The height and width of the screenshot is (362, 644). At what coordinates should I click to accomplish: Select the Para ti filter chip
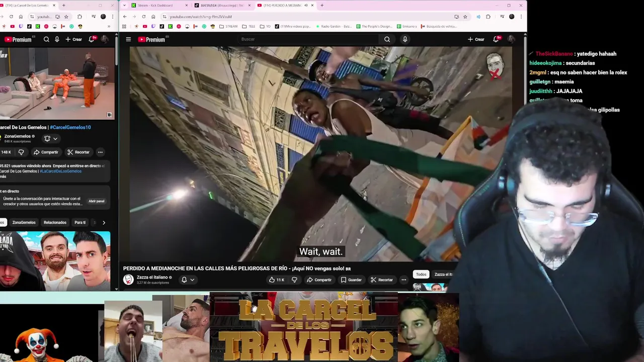coord(80,222)
